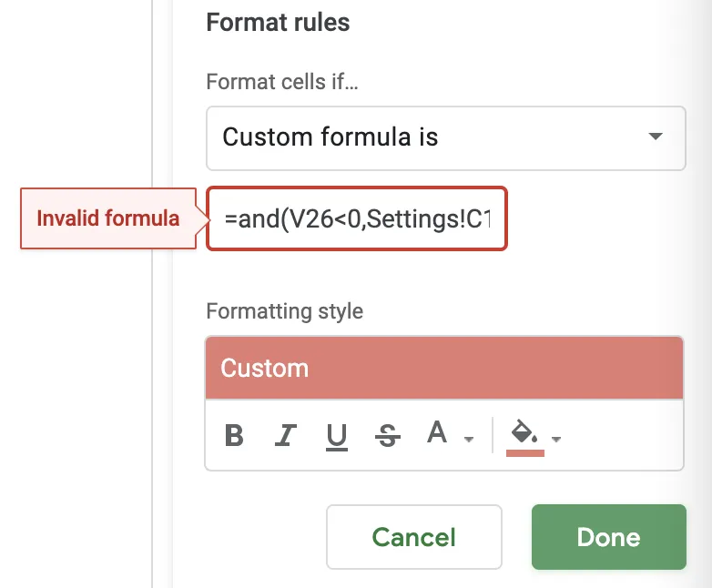Expand the condition dropdown arrow
Screen dimensions: 712x588
click(655, 137)
